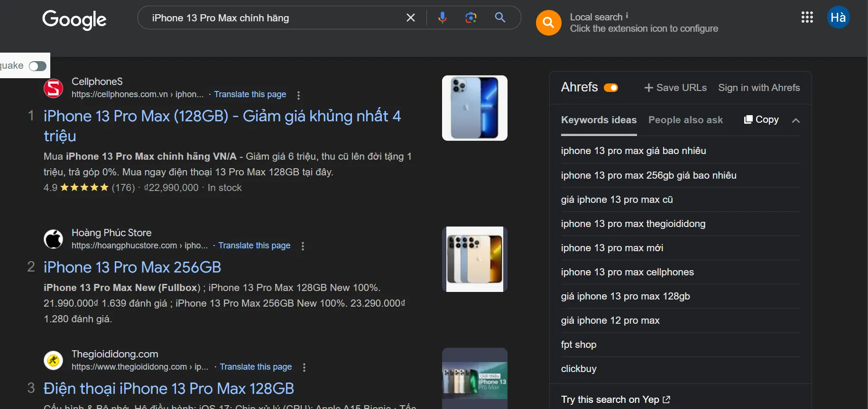The height and width of the screenshot is (409, 868).
Task: Click the Thegioididong.com site name
Action: pyautogui.click(x=115, y=354)
